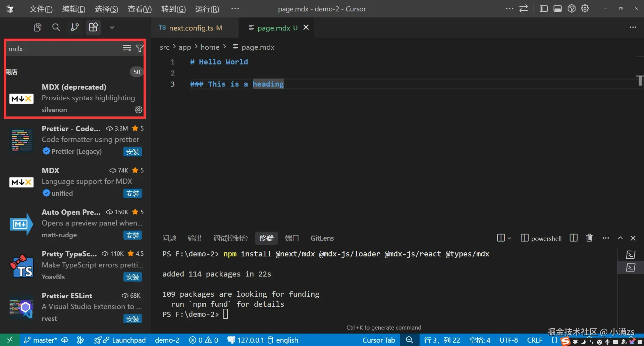Toggle the bottom panel layout icon
Screen dimensions: 644x346
pyautogui.click(x=558, y=9)
